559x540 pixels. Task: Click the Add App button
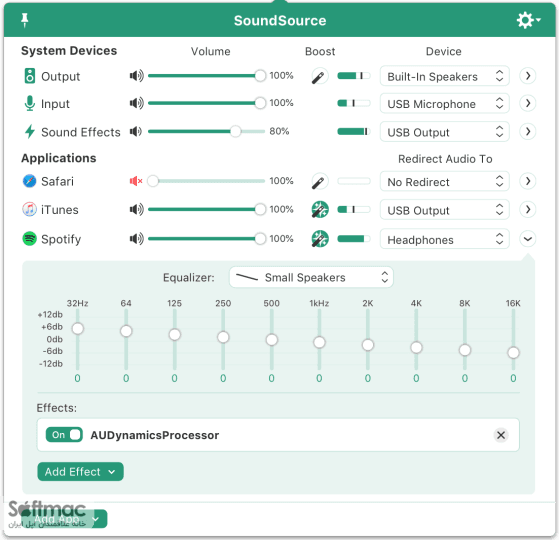(64, 519)
